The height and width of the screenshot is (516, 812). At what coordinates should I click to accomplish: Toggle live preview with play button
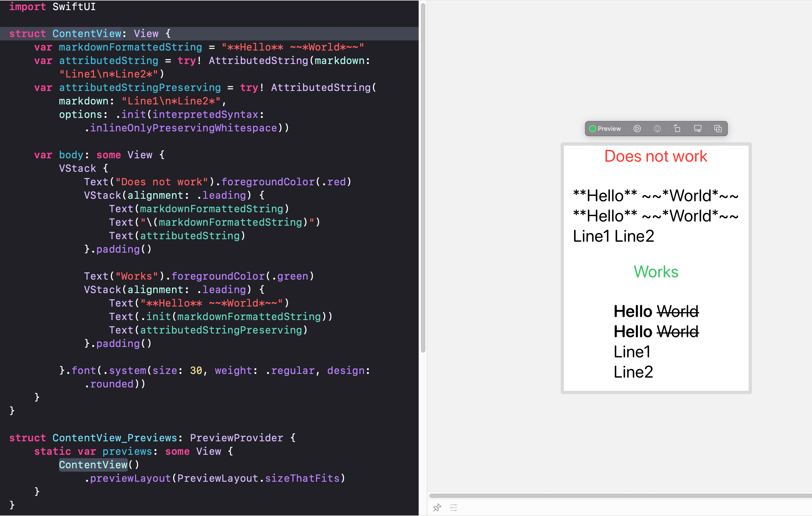pyautogui.click(x=637, y=129)
